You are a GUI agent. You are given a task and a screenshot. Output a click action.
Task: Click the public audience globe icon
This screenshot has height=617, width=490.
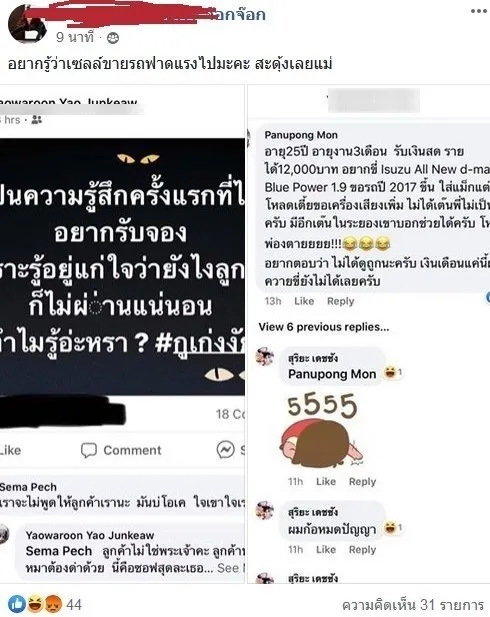pyautogui.click(x=113, y=38)
